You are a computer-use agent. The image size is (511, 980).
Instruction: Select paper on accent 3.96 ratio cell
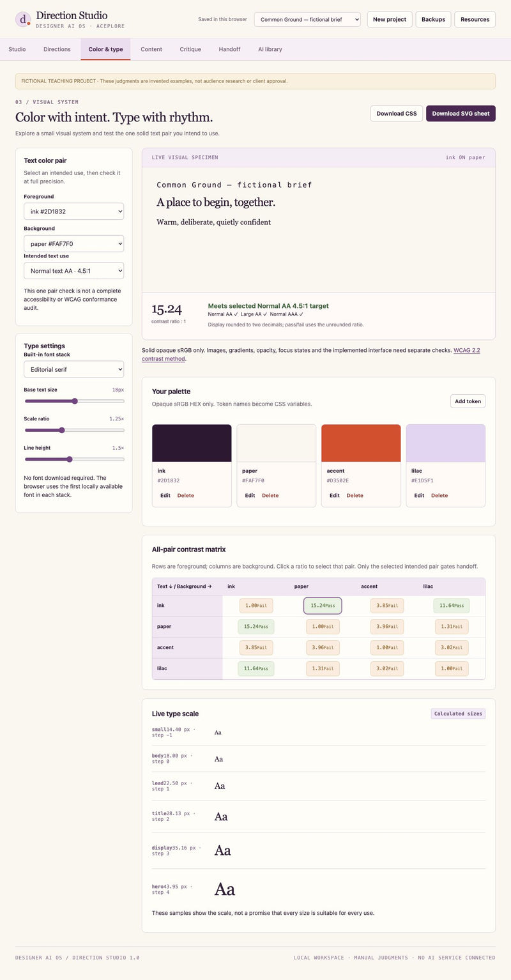(x=386, y=627)
